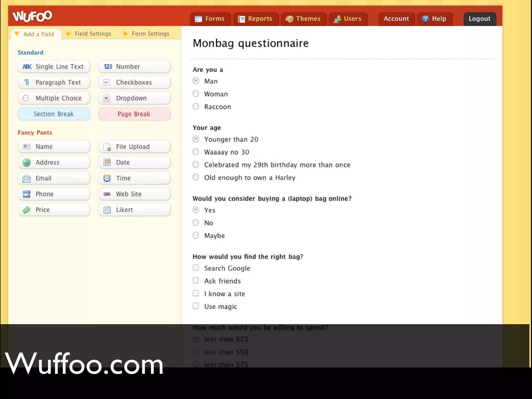Open the Forms tab
This screenshot has height=399, width=532.
[210, 19]
